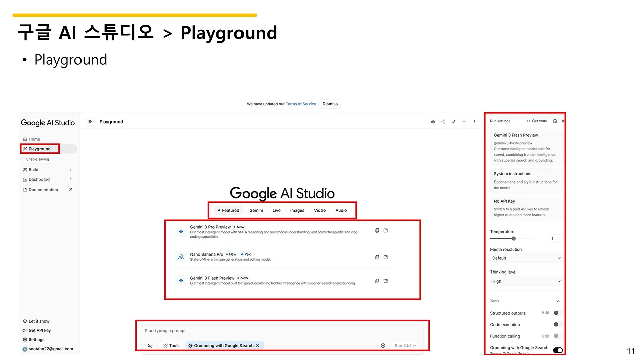Click the Nano Banana Pro banana icon
This screenshot has width=644, height=362.
tap(181, 257)
